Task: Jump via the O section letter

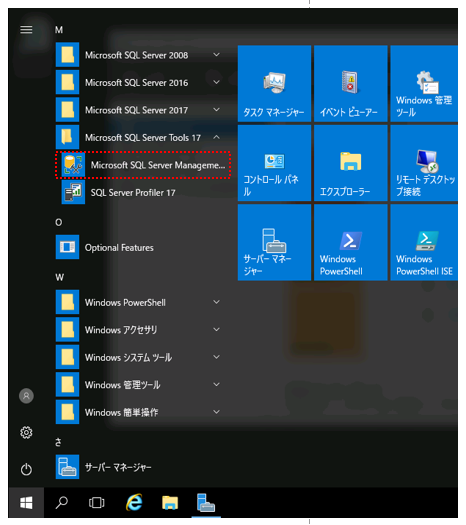Action: tap(59, 222)
